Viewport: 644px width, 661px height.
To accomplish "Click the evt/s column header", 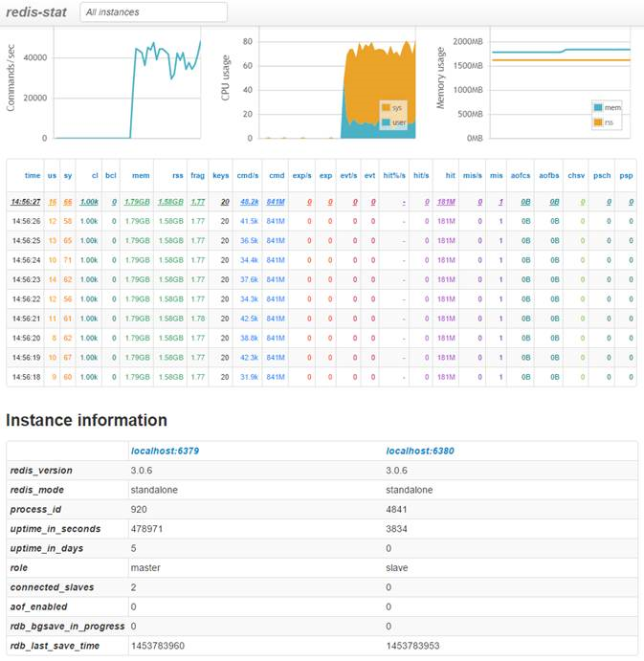I will [x=348, y=175].
